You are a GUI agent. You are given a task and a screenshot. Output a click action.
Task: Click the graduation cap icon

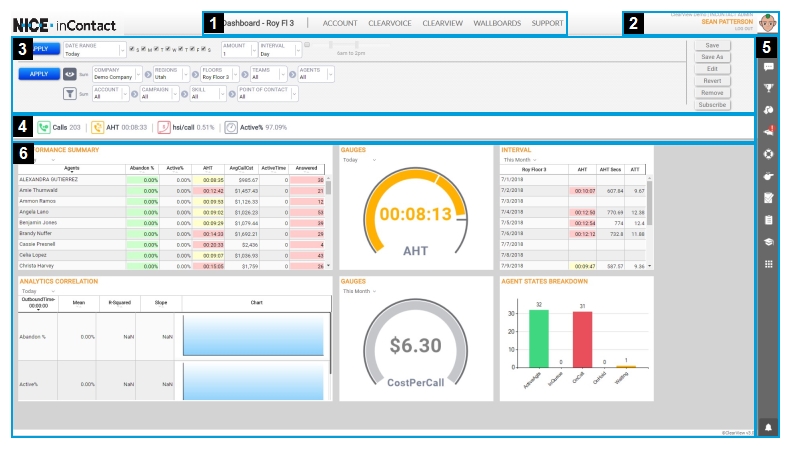(x=768, y=242)
